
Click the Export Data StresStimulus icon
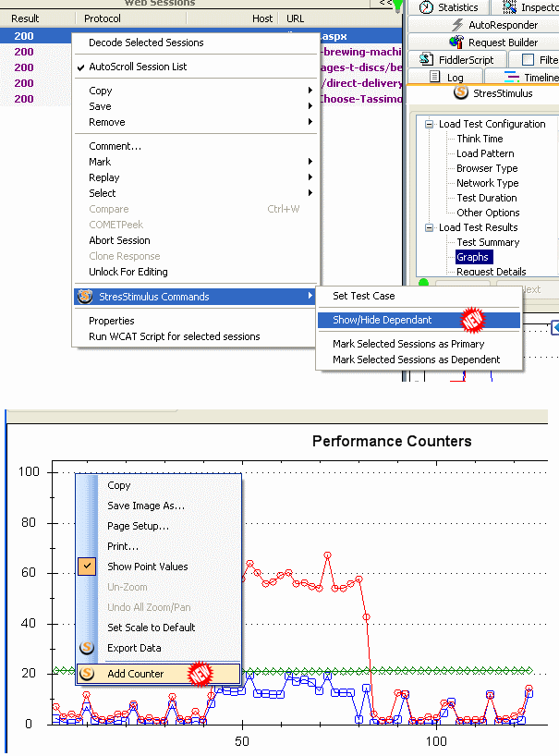87,648
